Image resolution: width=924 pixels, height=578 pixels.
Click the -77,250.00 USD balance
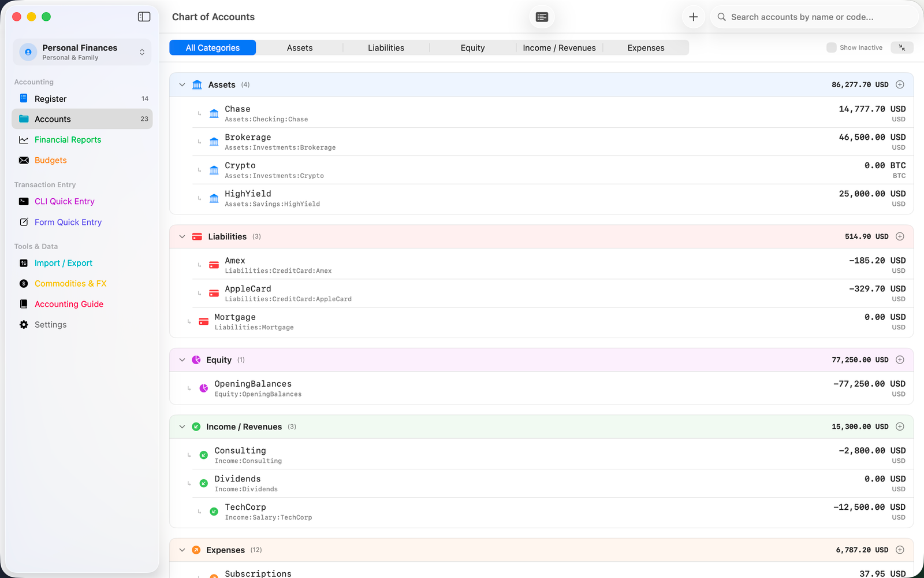pyautogui.click(x=869, y=384)
